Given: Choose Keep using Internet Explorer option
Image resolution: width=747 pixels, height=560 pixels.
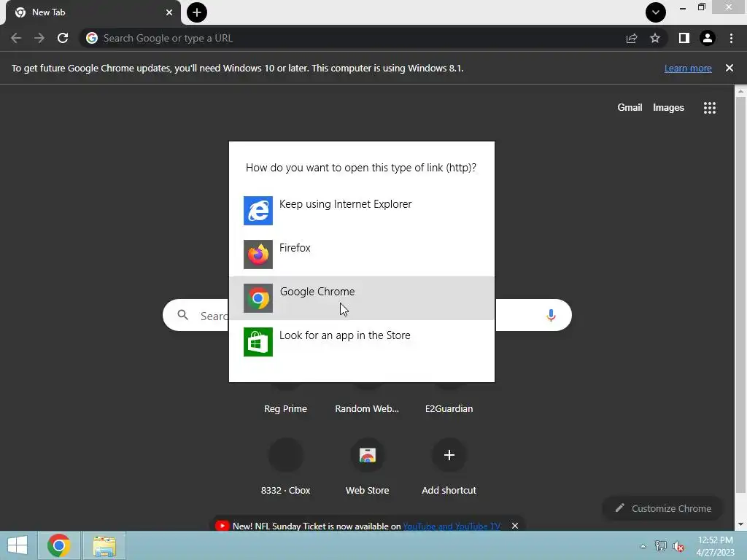Looking at the screenshot, I should click(x=362, y=211).
